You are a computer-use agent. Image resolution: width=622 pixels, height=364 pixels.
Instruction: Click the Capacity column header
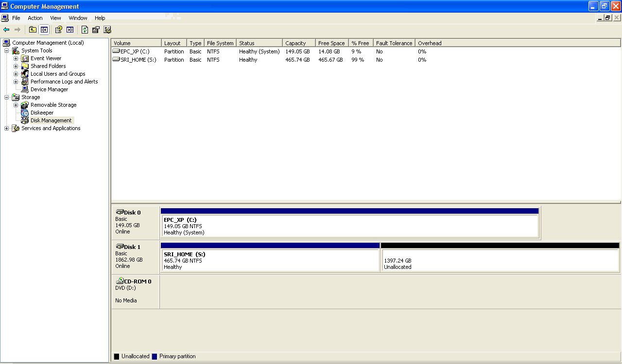point(295,43)
